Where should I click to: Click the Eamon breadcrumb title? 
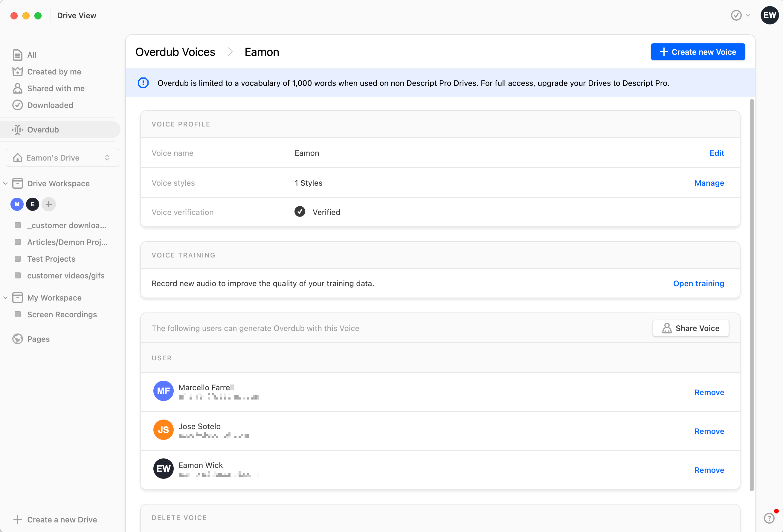point(262,52)
